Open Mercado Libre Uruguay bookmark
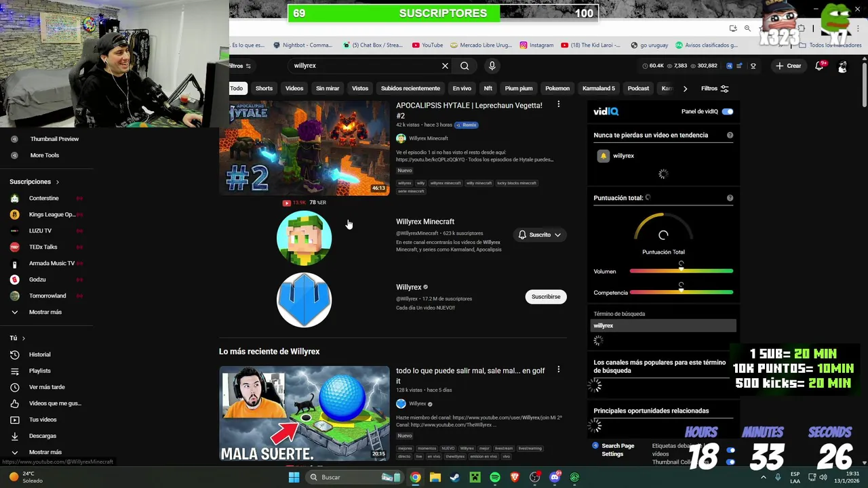The width and height of the screenshot is (868, 488). [481, 45]
